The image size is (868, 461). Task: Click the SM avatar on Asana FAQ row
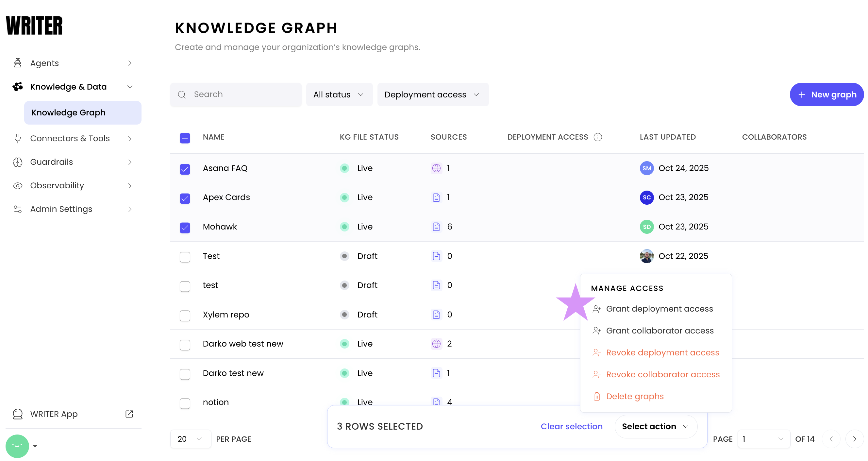pyautogui.click(x=647, y=168)
